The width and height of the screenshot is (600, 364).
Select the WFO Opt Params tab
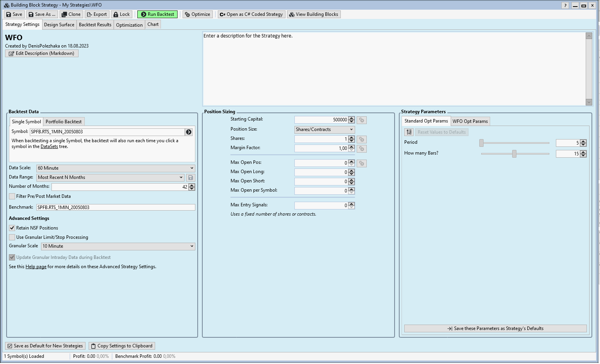tap(470, 121)
